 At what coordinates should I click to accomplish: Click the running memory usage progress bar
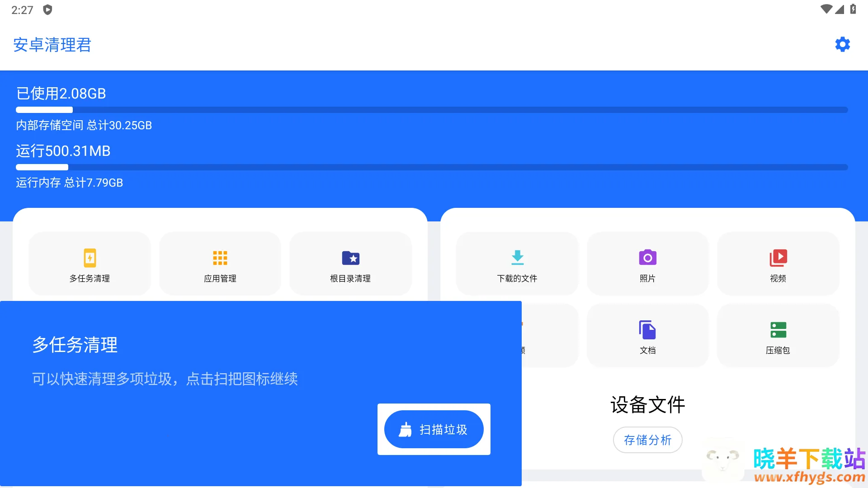(x=432, y=167)
